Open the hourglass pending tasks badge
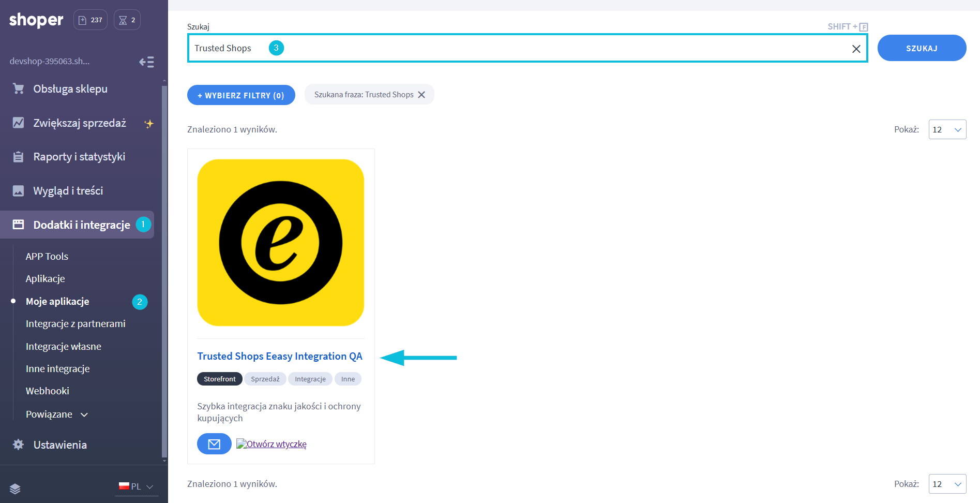980x503 pixels. 127,20
